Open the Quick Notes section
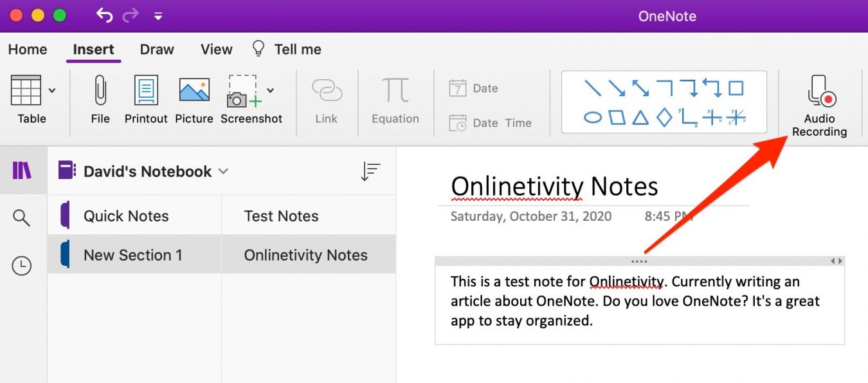The image size is (868, 383). tap(134, 216)
